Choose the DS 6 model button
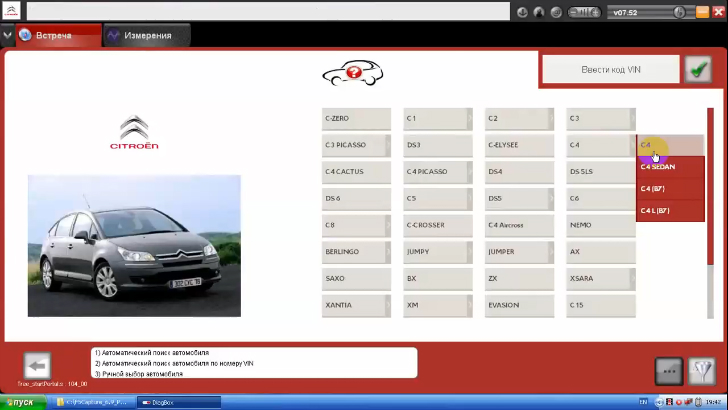 pyautogui.click(x=356, y=199)
